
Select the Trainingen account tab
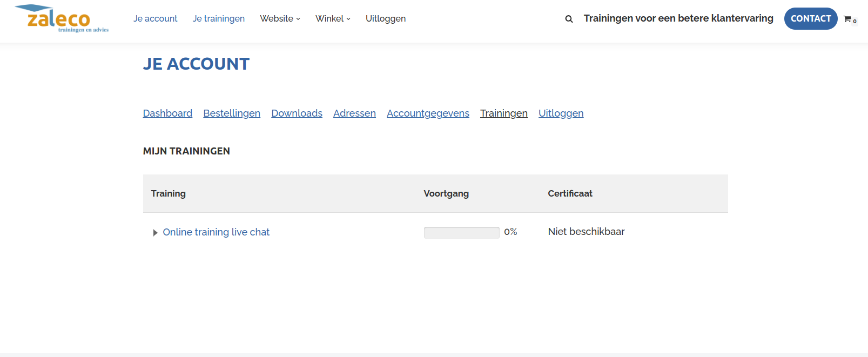pos(503,113)
